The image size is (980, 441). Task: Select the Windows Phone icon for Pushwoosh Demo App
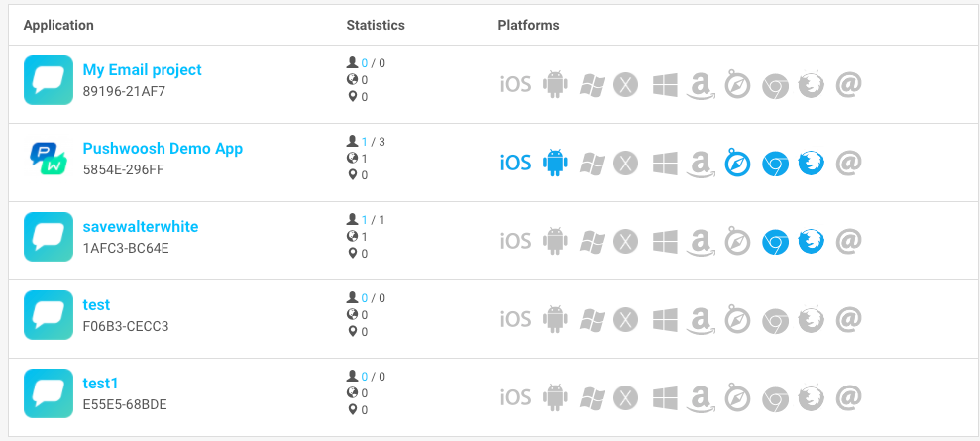click(592, 164)
